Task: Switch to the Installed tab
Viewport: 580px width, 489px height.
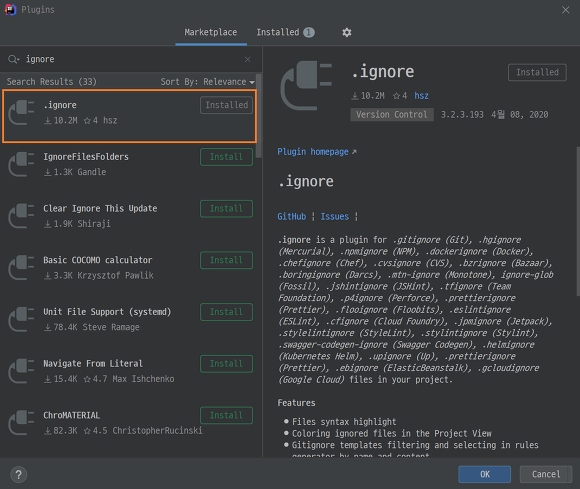Action: tap(285, 32)
